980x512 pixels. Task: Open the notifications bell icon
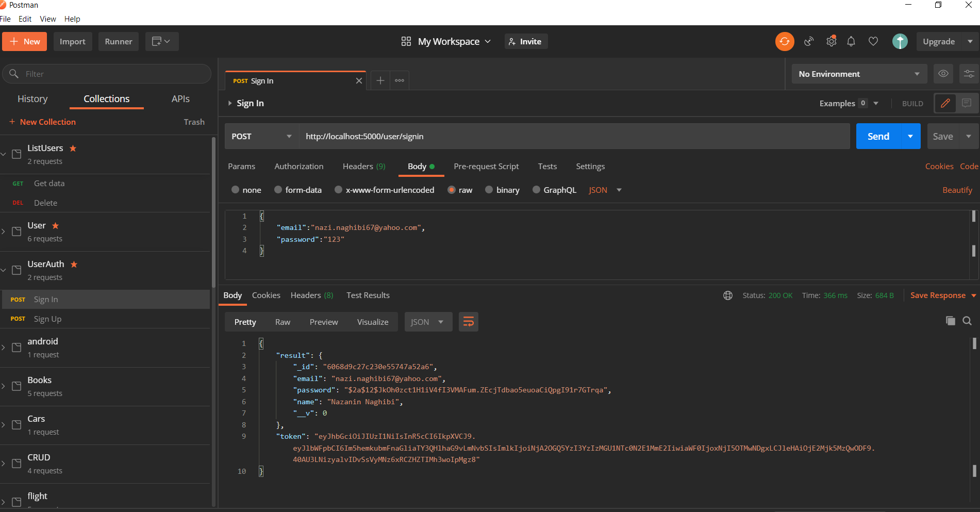click(x=851, y=41)
